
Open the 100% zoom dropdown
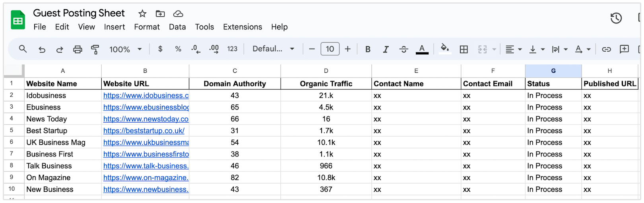[x=125, y=49]
